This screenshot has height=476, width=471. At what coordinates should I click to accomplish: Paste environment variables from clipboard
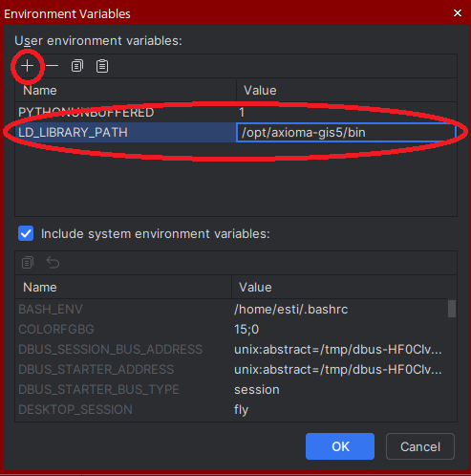point(102,66)
